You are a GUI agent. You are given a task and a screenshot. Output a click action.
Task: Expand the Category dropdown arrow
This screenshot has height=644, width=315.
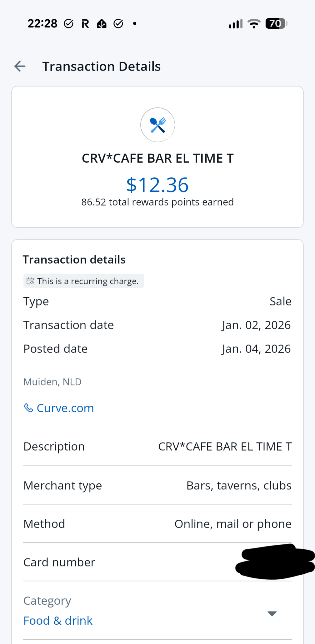tap(272, 614)
